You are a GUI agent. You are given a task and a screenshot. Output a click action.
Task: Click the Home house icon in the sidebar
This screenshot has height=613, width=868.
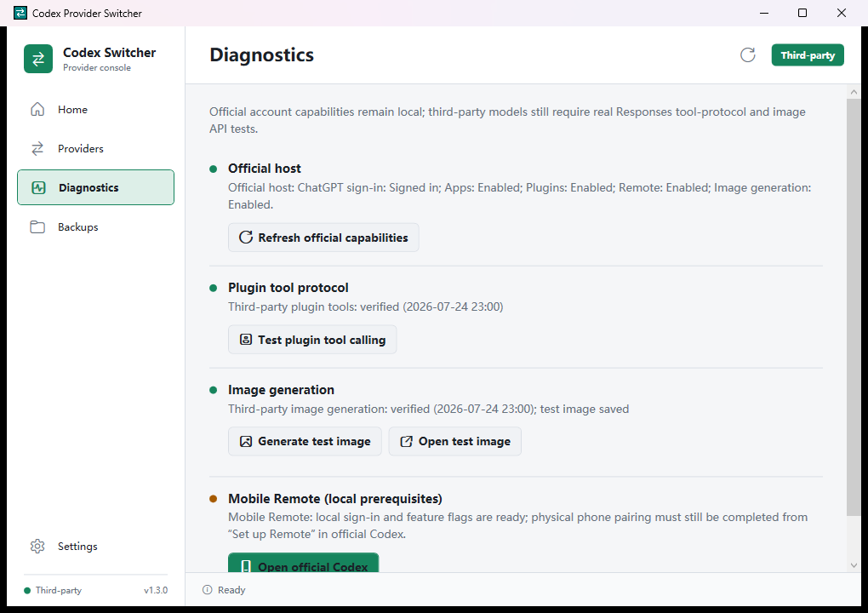pos(37,109)
